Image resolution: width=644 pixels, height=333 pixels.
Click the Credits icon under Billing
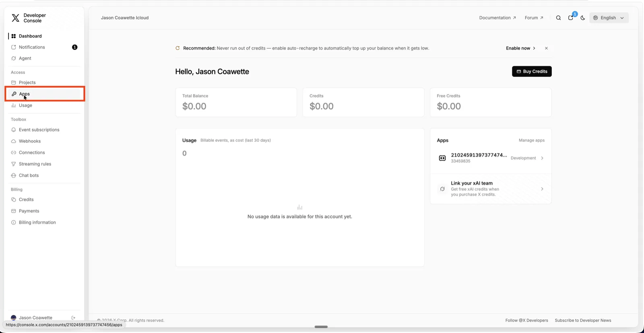tap(14, 200)
